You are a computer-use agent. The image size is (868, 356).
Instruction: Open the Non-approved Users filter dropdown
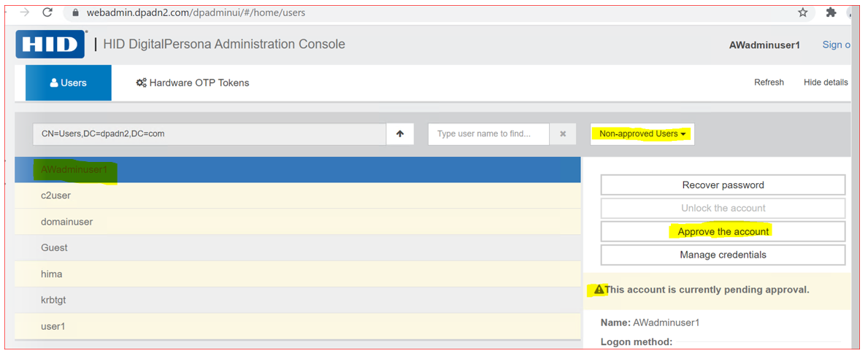[642, 134]
